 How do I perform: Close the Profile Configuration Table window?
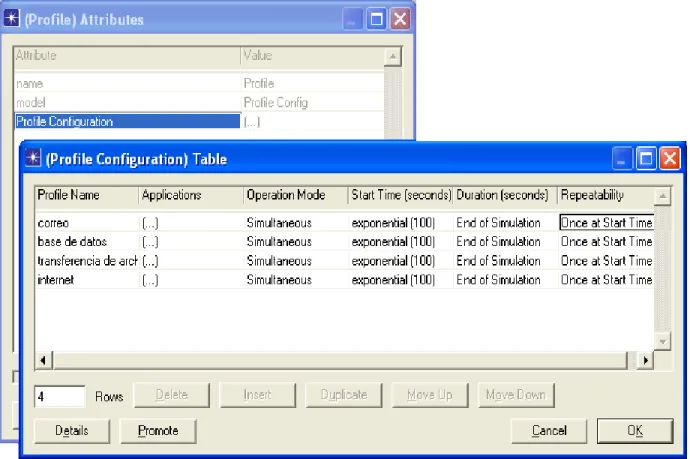[670, 158]
